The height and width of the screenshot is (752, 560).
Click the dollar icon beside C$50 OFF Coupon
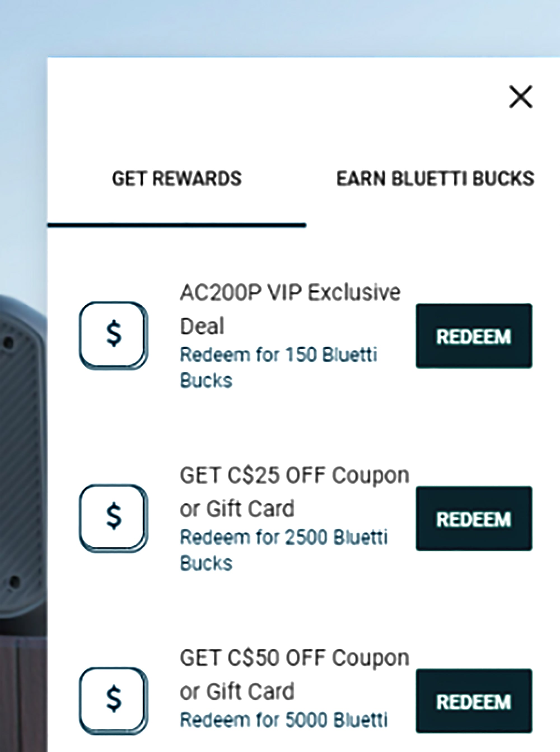[114, 700]
